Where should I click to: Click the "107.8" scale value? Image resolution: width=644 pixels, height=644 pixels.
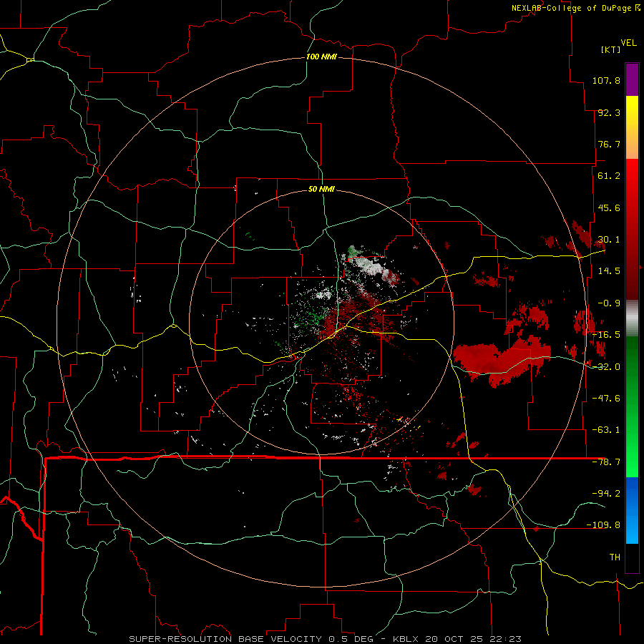click(x=606, y=80)
